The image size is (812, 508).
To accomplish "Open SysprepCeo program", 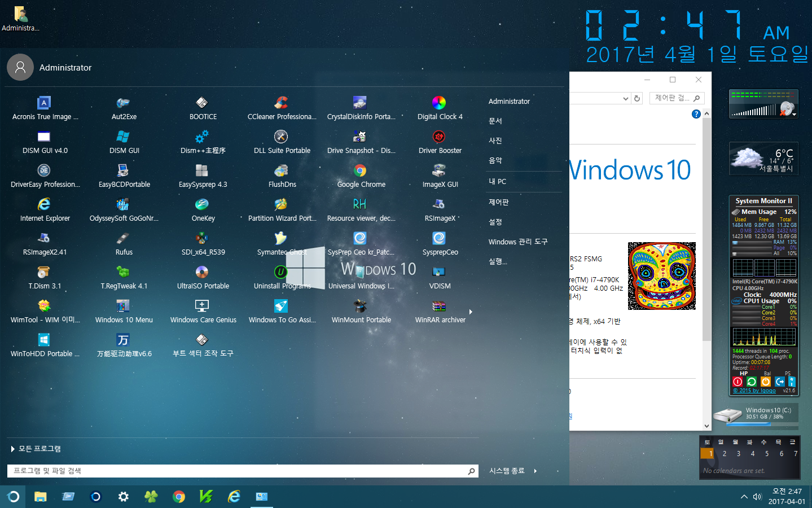I will (x=439, y=238).
